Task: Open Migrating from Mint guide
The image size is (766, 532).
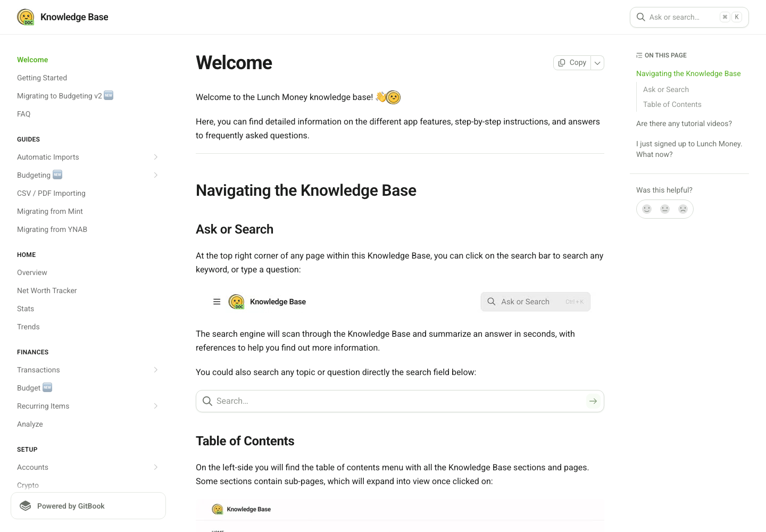Action: [50, 211]
